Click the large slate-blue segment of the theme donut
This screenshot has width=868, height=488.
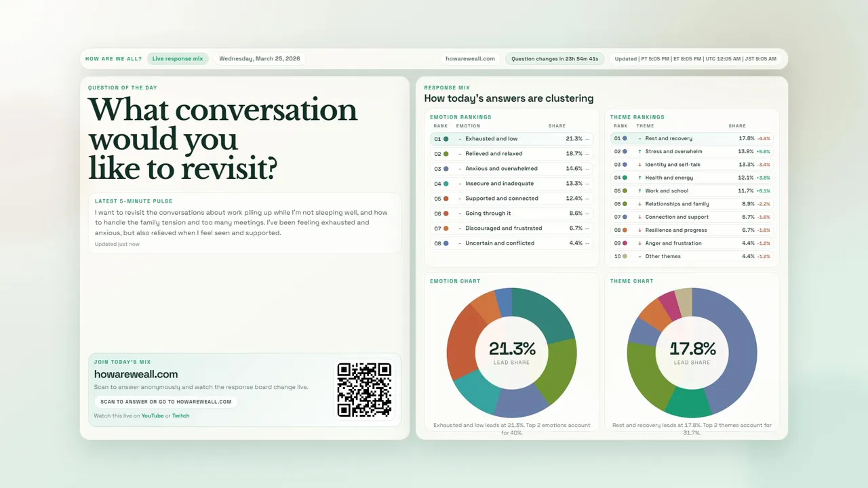tap(741, 346)
